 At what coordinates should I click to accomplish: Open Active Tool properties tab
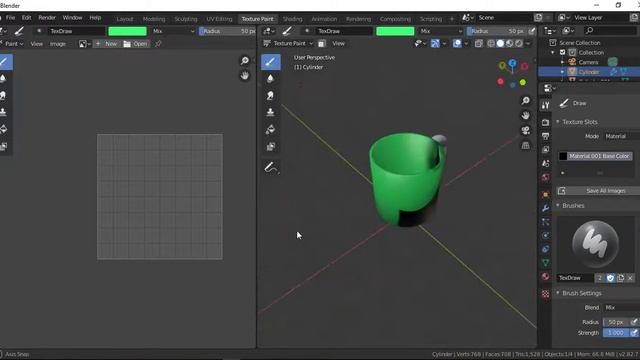[545, 105]
